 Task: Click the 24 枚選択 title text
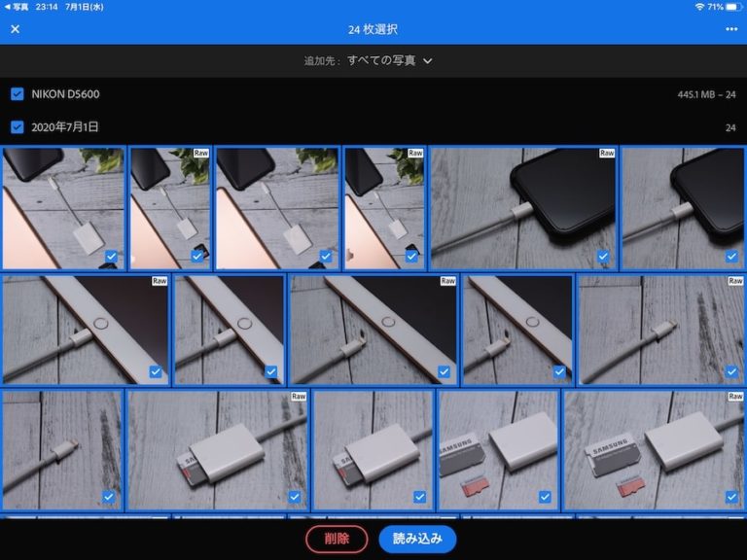373,29
